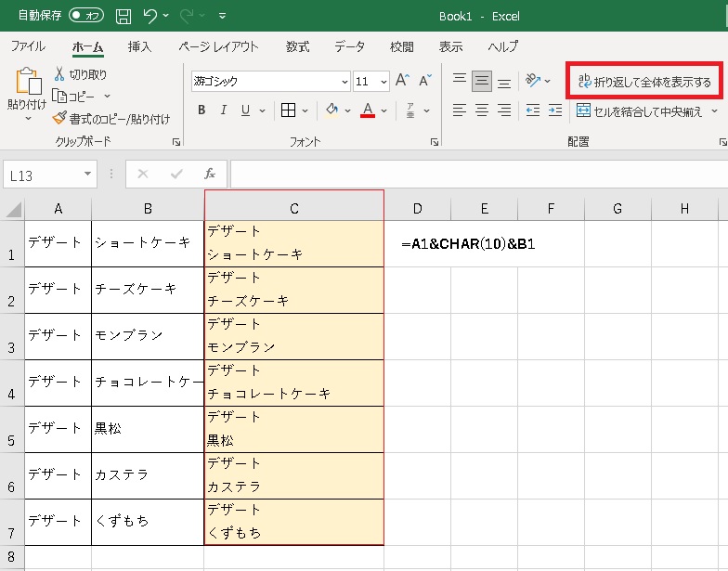Open the Name Box dropdown arrow
This screenshot has width=728, height=571.
coord(88,174)
